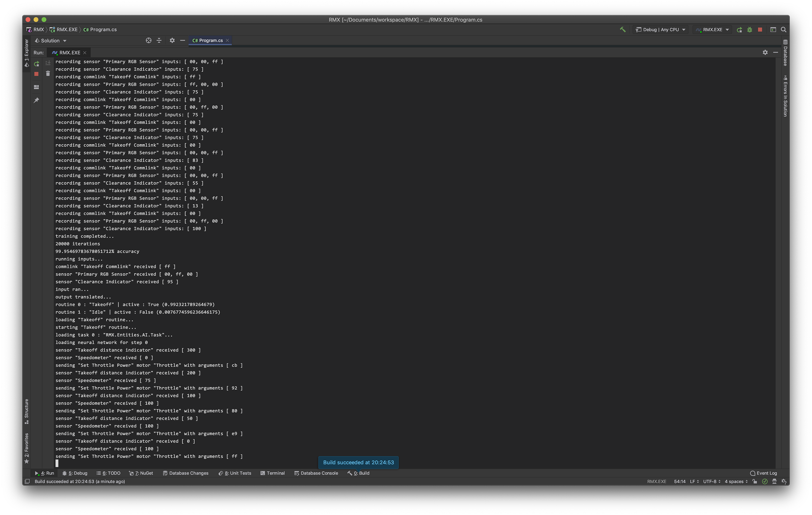This screenshot has height=515, width=812.
Task: Build the solution using the hammer icon
Action: [622, 30]
